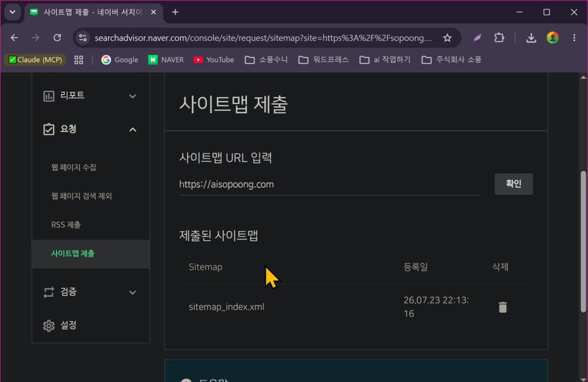The image size is (588, 382).
Task: Click the Sitemap column header
Action: (x=206, y=267)
